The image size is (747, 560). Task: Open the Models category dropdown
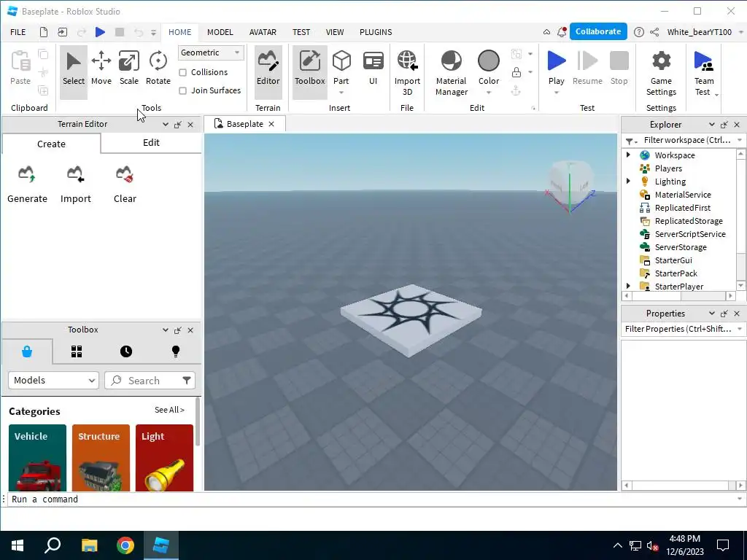(x=53, y=381)
